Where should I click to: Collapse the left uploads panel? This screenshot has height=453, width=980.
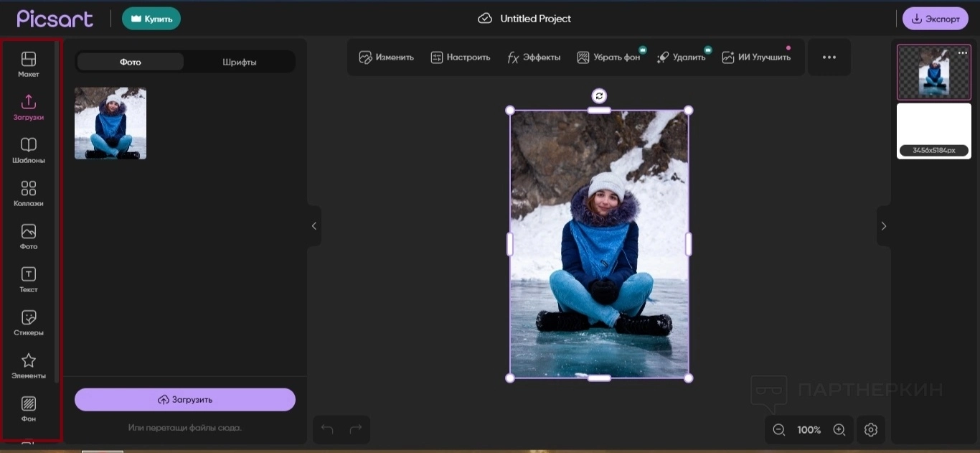tap(314, 226)
